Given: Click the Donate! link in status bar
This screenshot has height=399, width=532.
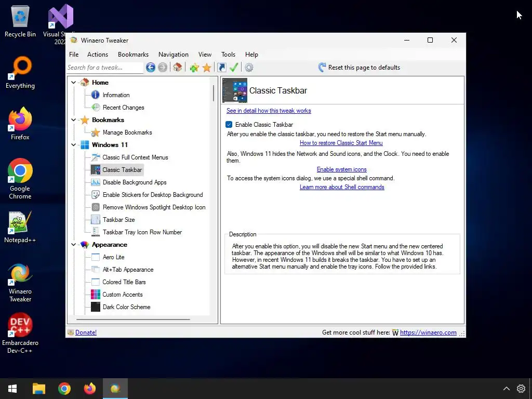Looking at the screenshot, I should pyautogui.click(x=86, y=332).
